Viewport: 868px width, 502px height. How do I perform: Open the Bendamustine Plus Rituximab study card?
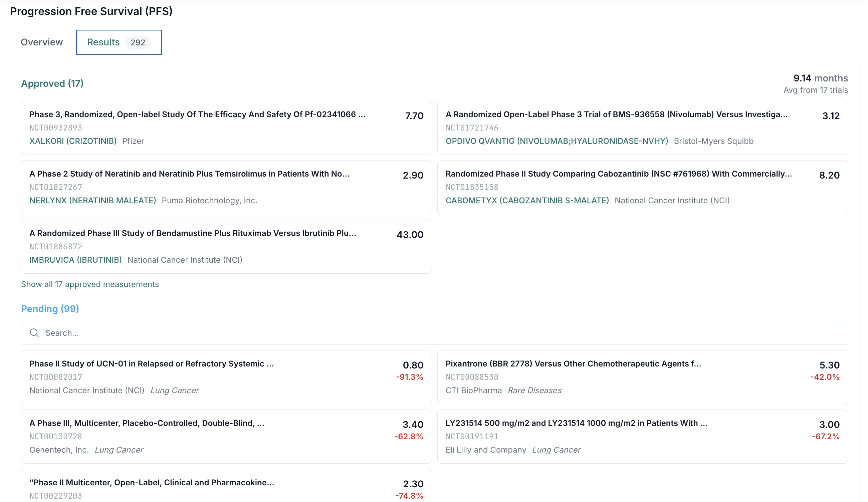pos(226,247)
